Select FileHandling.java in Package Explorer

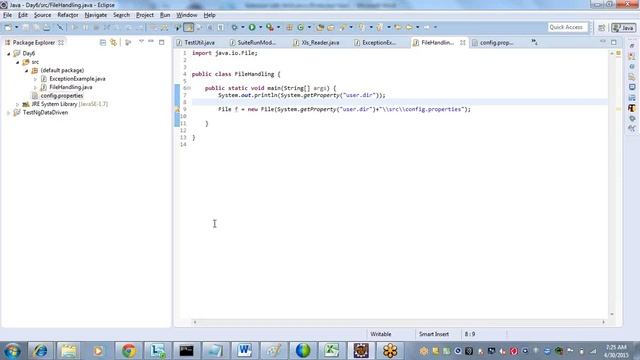pos(71,87)
